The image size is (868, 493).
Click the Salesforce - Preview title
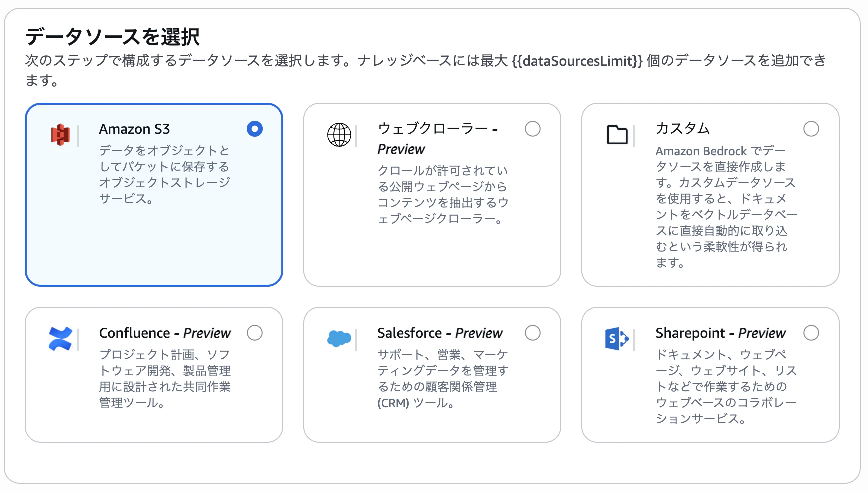pos(440,333)
